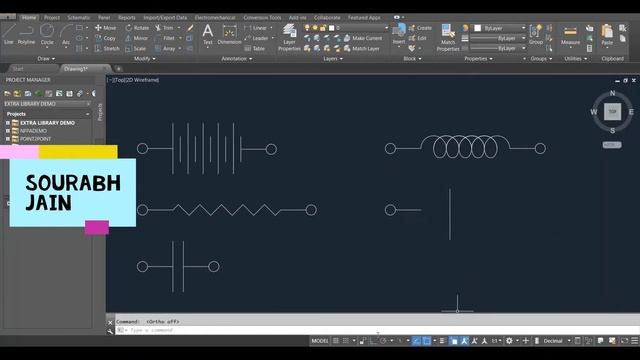Select the Line tool
The image size is (640, 360).
pos(9,34)
